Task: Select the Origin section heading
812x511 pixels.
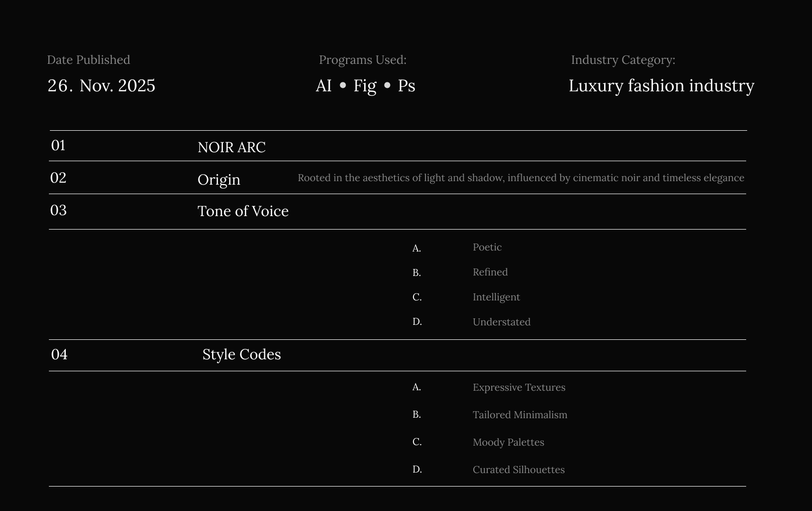Action: tap(218, 180)
